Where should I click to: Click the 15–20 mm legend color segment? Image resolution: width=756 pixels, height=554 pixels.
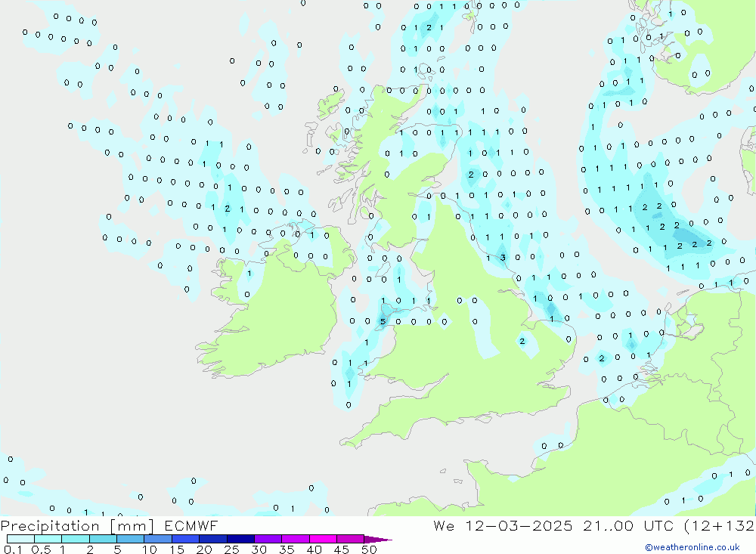coord(186,539)
